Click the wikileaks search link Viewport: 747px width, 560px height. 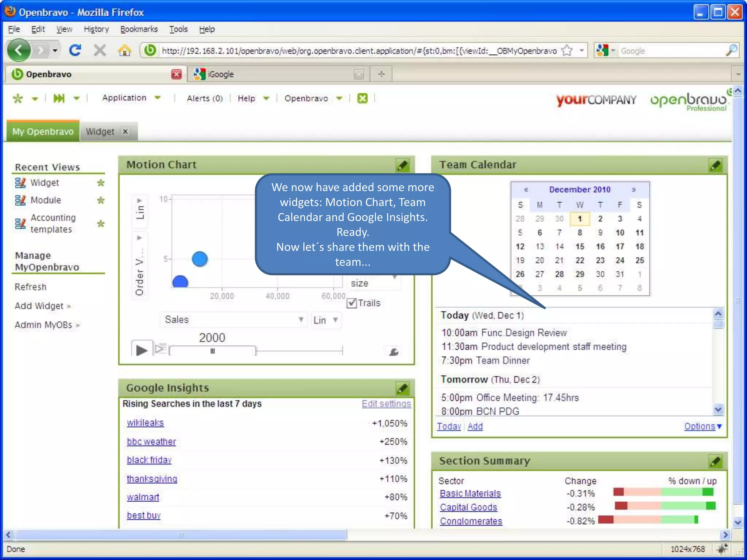pyautogui.click(x=145, y=423)
